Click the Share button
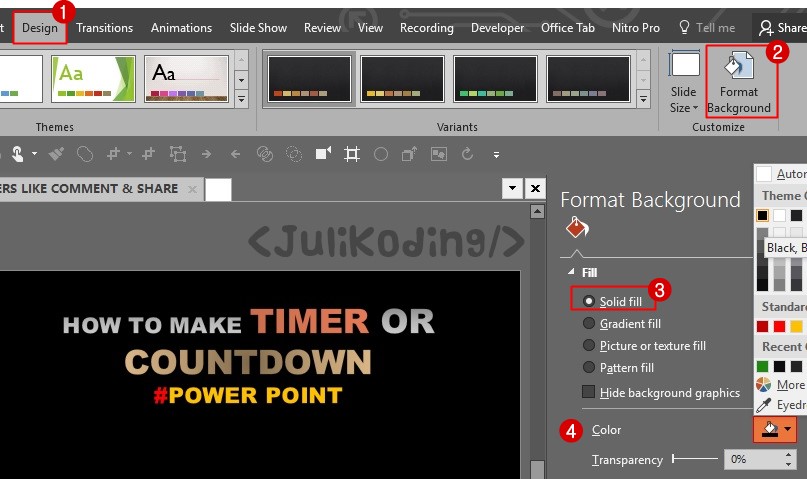This screenshot has height=479, width=807. (782, 28)
